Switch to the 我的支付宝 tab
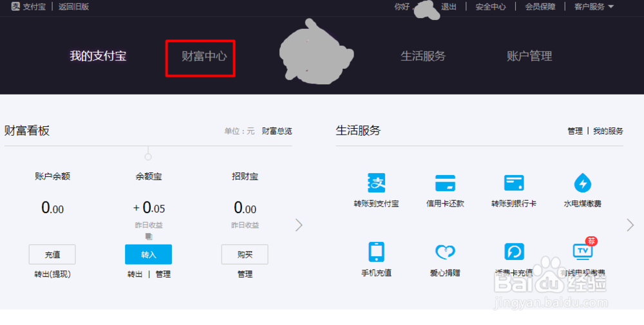 [x=98, y=56]
